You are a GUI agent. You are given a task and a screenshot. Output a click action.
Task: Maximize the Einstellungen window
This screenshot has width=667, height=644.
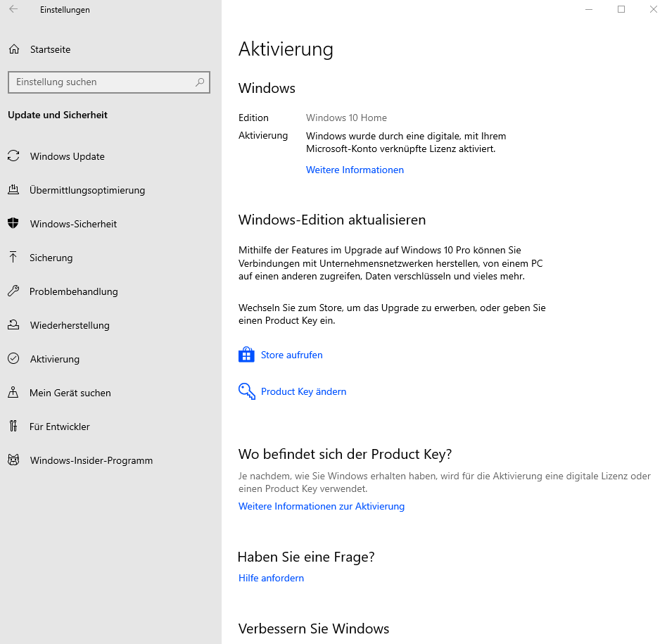(621, 9)
